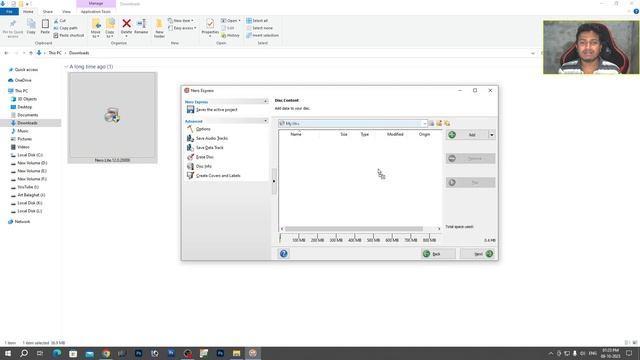Click the red Delete icon in the ribbon

pos(127,24)
